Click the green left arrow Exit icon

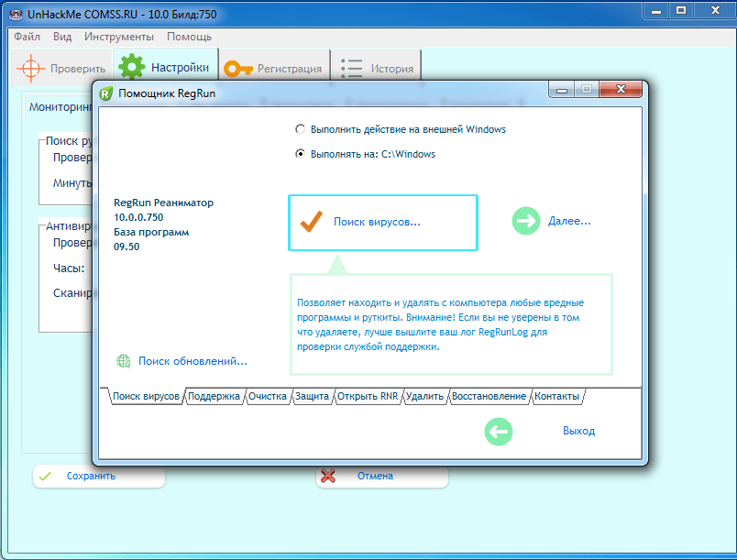click(499, 432)
